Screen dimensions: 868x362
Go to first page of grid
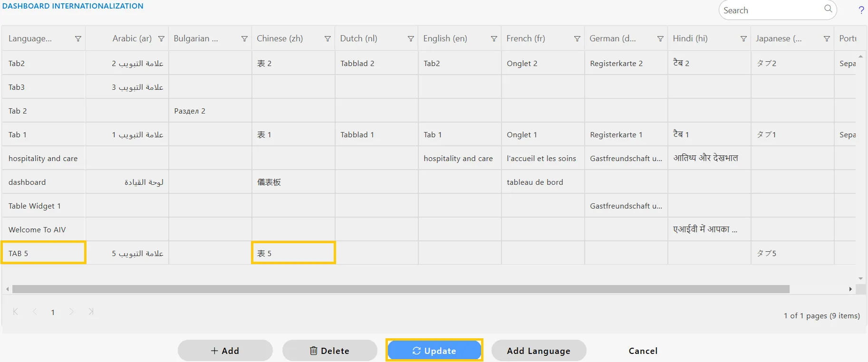click(x=15, y=312)
